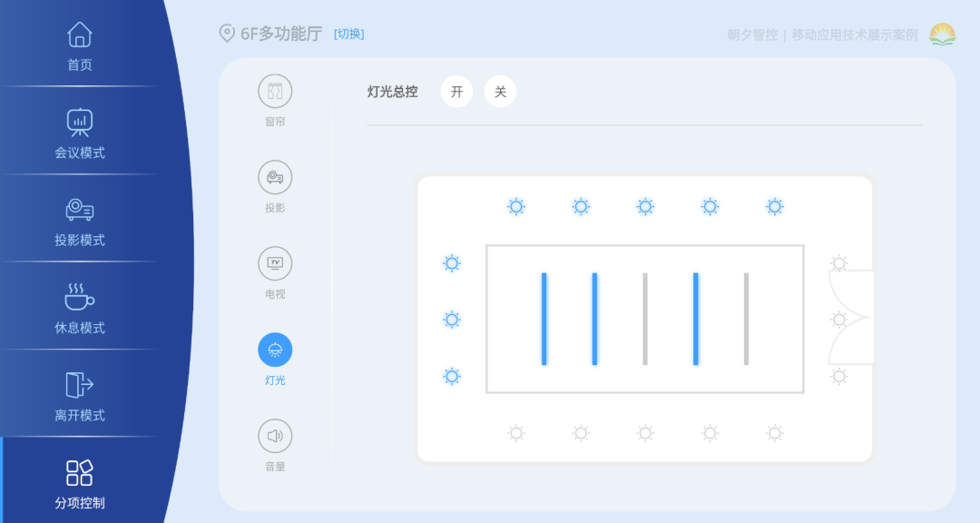The image size is (980, 523).
Task: Go to 首页 home page
Action: coord(80,45)
